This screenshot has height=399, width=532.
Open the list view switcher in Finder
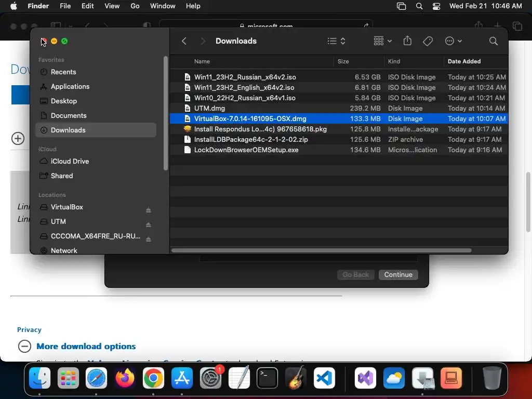(336, 41)
